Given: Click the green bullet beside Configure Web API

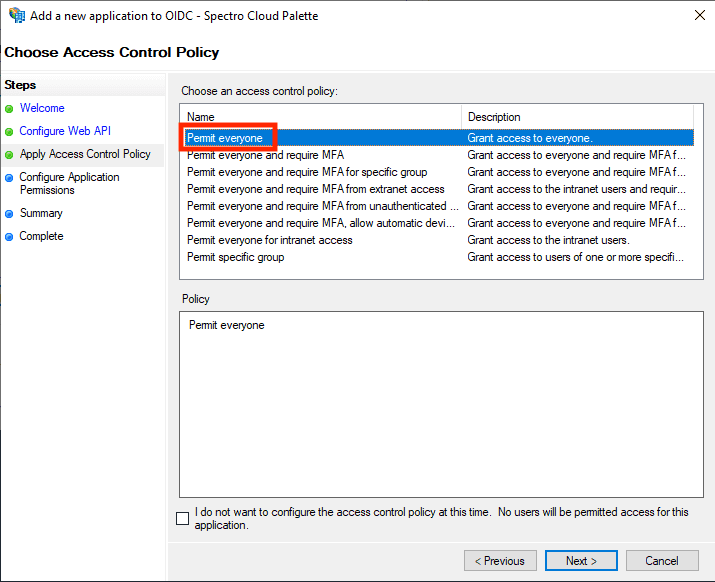Looking at the screenshot, I should 9,132.
